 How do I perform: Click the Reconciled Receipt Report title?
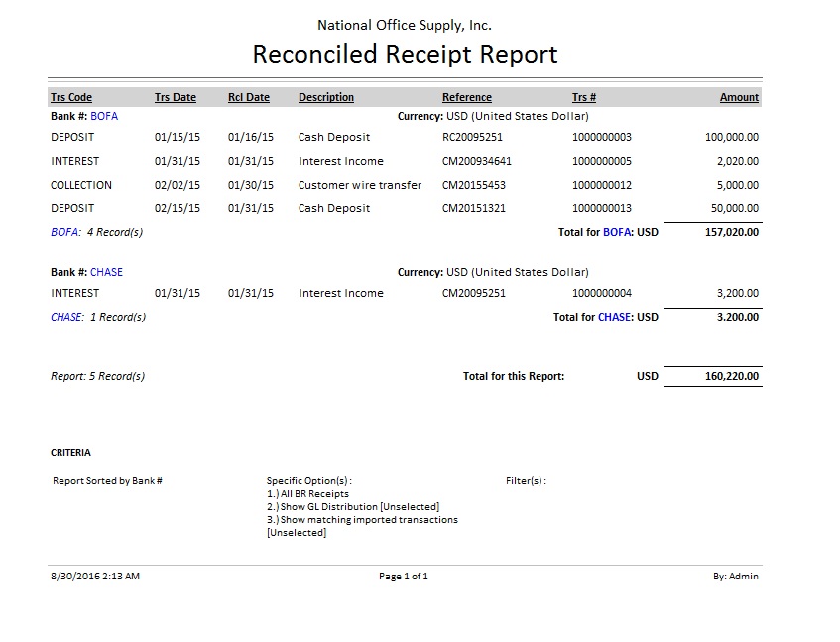[405, 54]
